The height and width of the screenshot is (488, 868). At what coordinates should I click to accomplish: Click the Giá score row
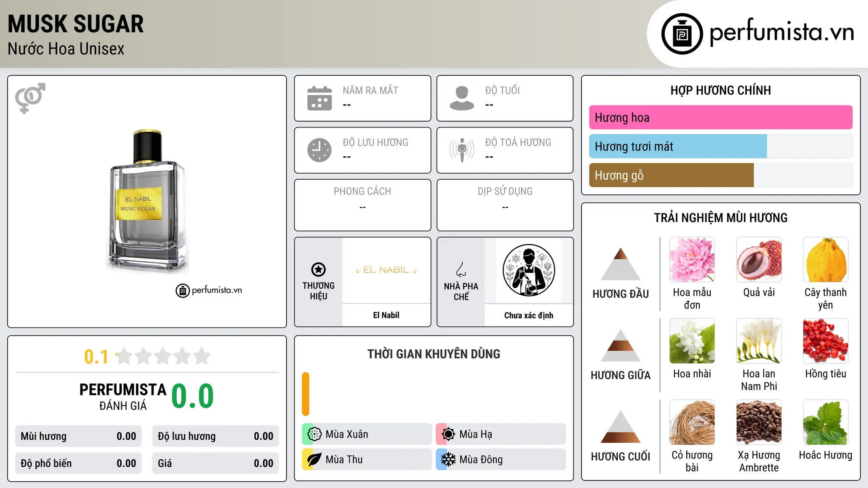pyautogui.click(x=215, y=463)
